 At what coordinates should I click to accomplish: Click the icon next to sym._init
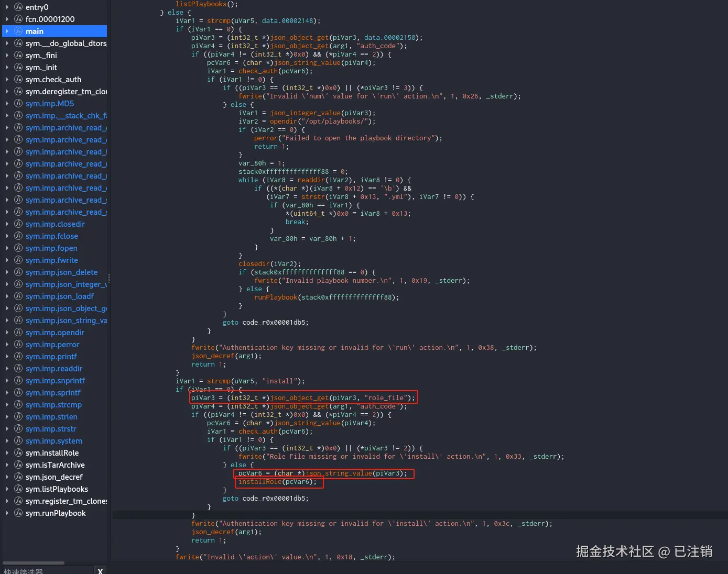coord(18,68)
